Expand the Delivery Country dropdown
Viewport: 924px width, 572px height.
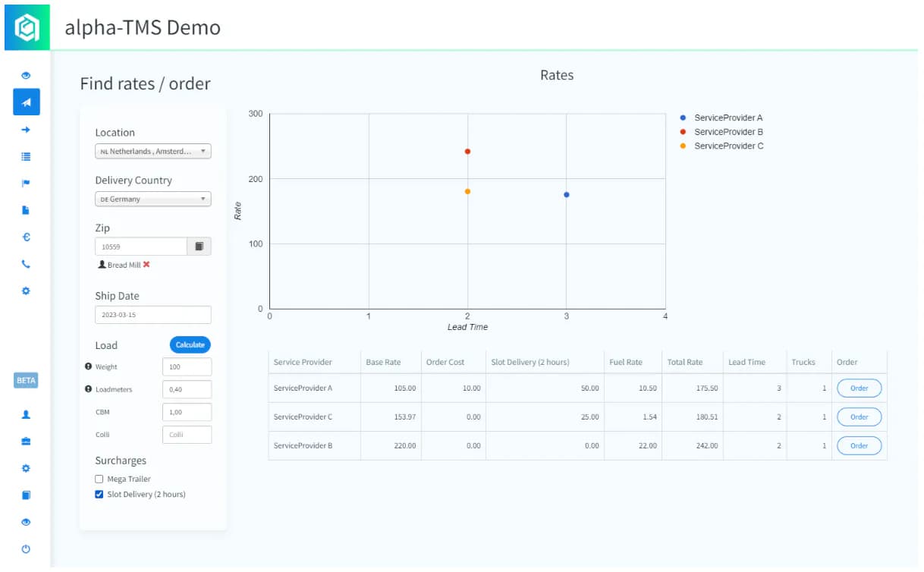coord(153,199)
